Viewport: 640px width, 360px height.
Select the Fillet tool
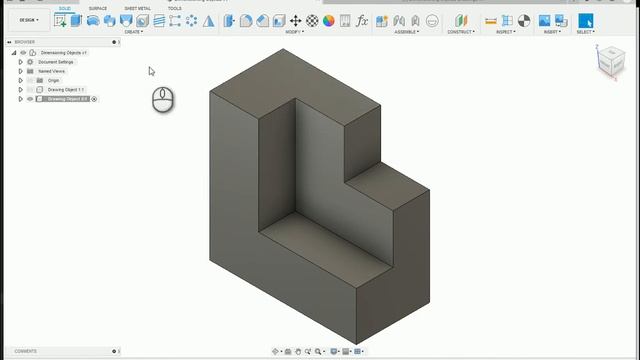(x=246, y=20)
